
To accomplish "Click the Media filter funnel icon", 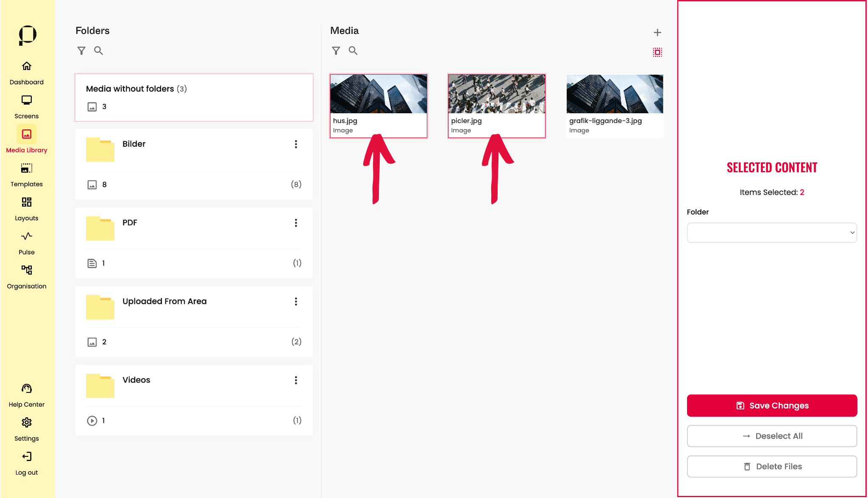I will click(336, 51).
